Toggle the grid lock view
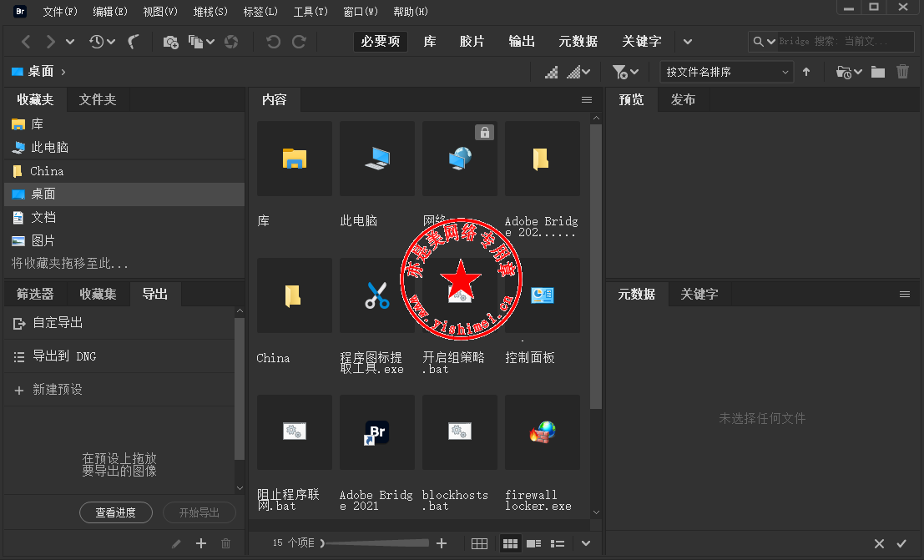924x560 pixels. 480,543
